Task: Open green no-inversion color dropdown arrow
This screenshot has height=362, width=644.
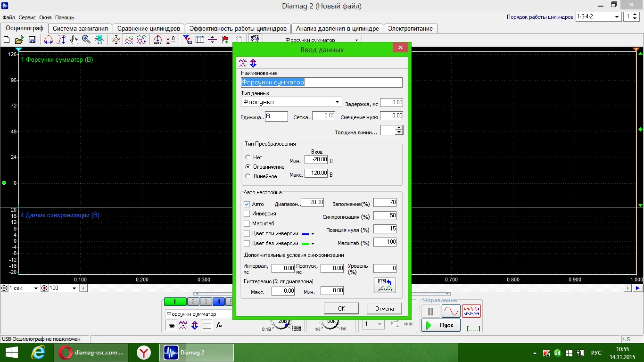Action: click(313, 244)
